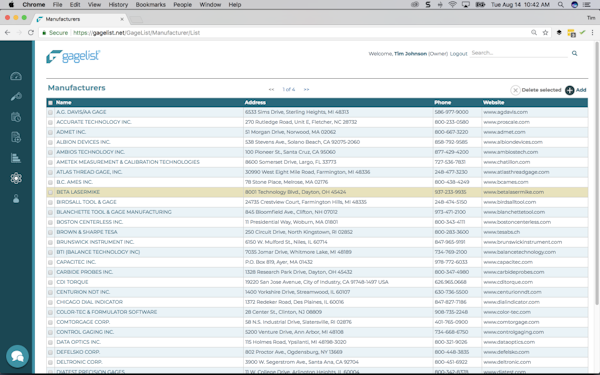The width and height of the screenshot is (600, 375).
Task: Open Chrome three-dot menu
Action: click(592, 33)
